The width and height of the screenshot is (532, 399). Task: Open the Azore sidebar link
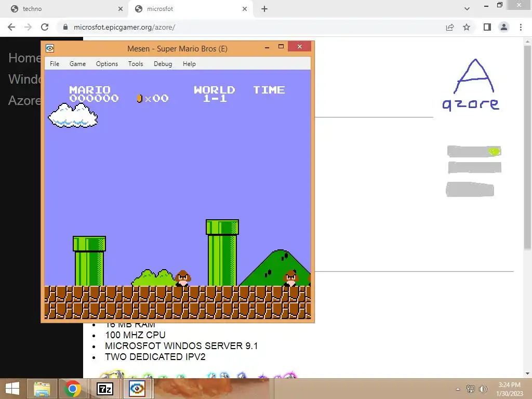tap(24, 100)
